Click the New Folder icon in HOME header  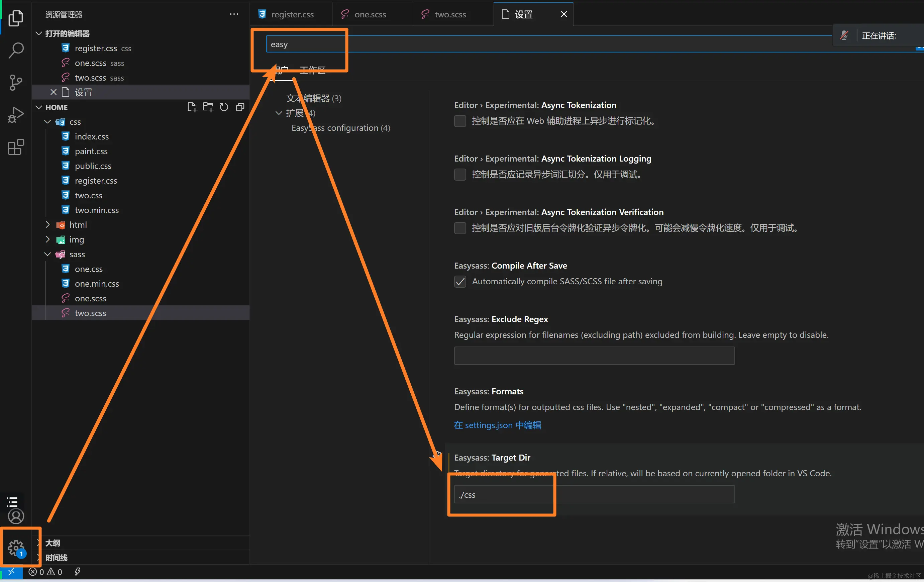click(x=208, y=107)
